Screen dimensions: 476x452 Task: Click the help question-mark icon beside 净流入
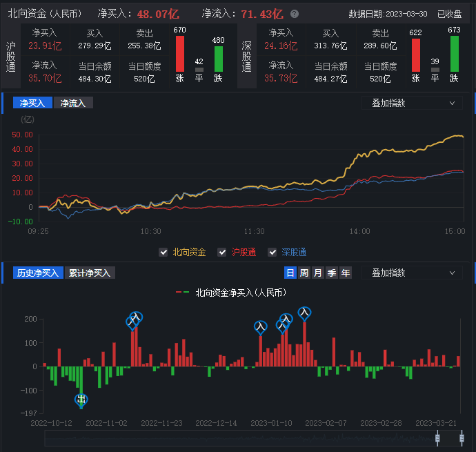click(295, 14)
